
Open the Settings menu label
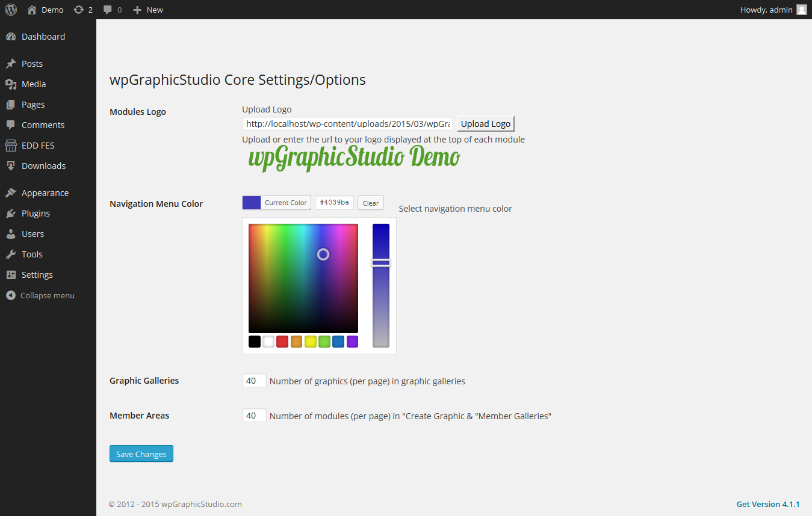(x=37, y=275)
